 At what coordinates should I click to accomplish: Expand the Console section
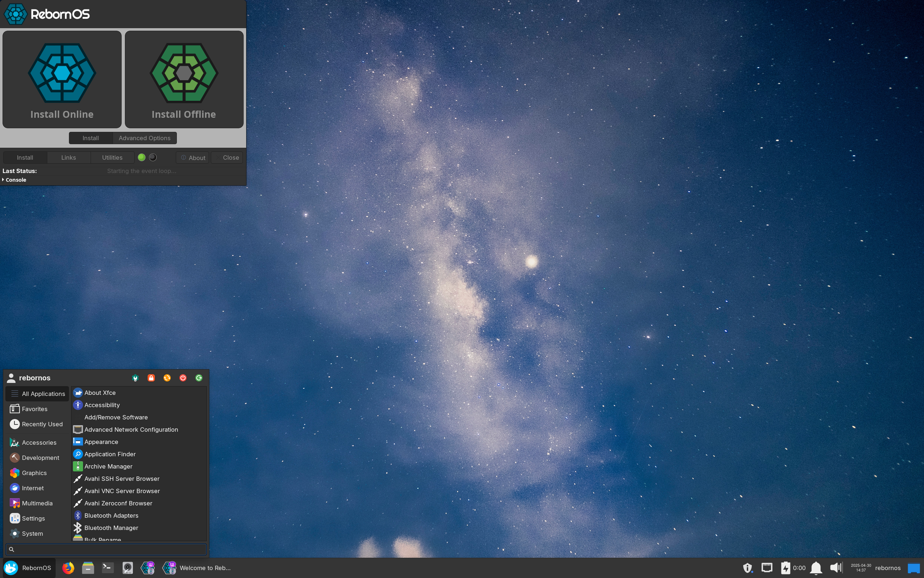[x=14, y=180]
